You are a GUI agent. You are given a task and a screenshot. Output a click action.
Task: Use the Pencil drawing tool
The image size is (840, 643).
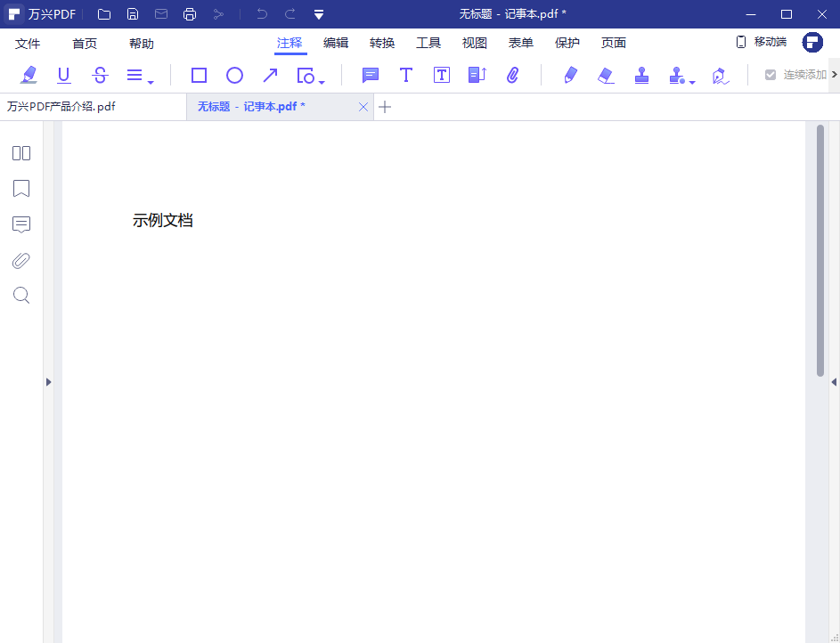click(570, 75)
